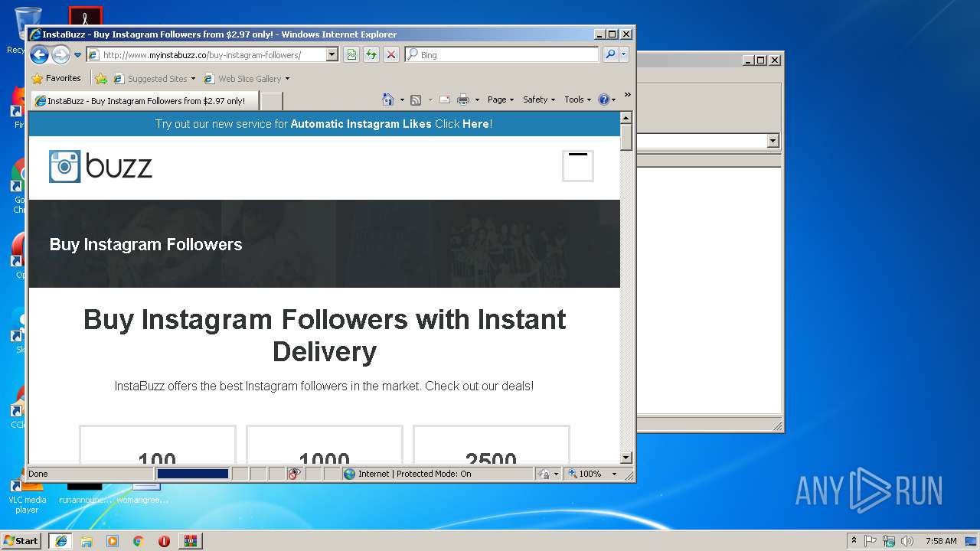The width and height of the screenshot is (980, 551).
Task: Click the InstaBuzz logo
Action: tap(100, 166)
